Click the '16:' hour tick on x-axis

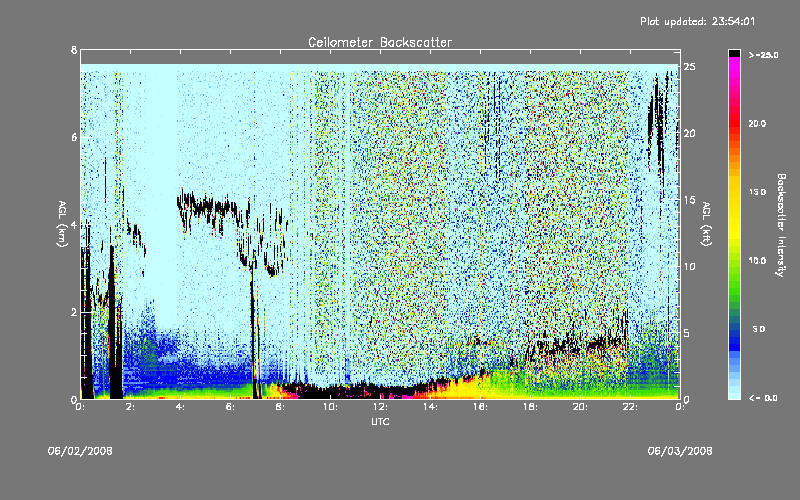(480, 407)
